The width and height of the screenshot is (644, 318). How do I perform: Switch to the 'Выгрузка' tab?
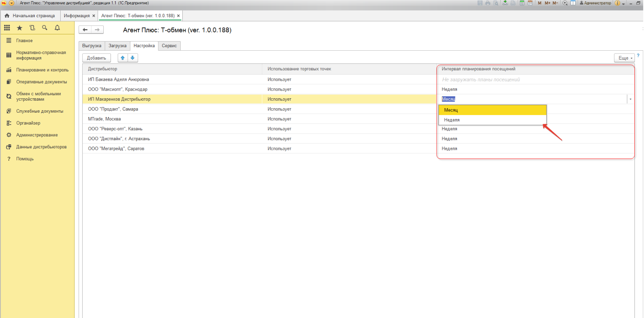coord(92,46)
